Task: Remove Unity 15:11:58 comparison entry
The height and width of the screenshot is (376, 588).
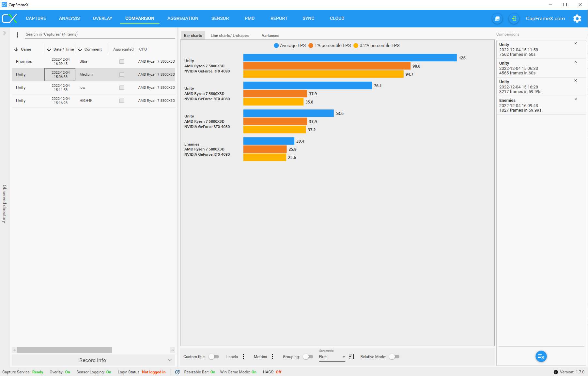Action: coord(576,43)
